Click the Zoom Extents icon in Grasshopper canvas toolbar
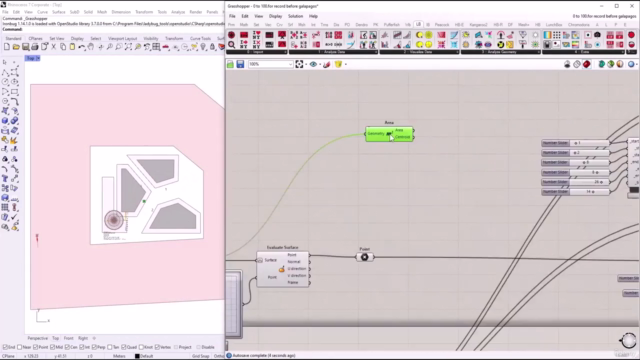Screen dimensions: 640x360 (299, 64)
